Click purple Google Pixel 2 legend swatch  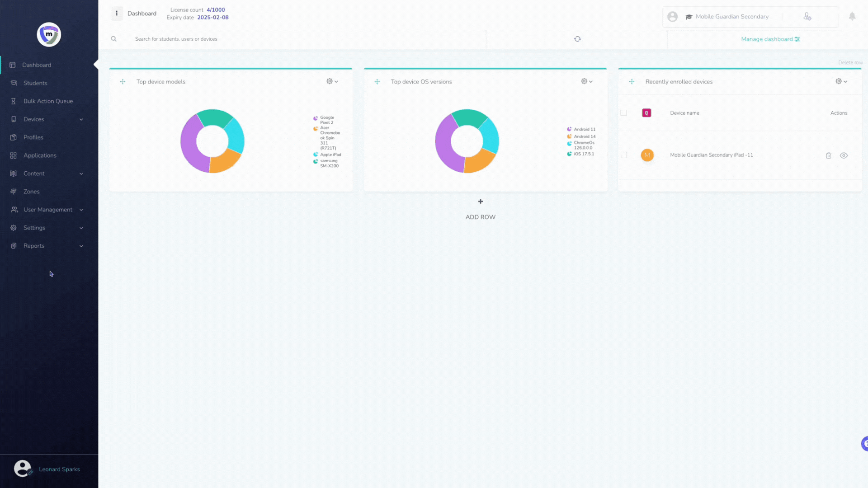[316, 118]
